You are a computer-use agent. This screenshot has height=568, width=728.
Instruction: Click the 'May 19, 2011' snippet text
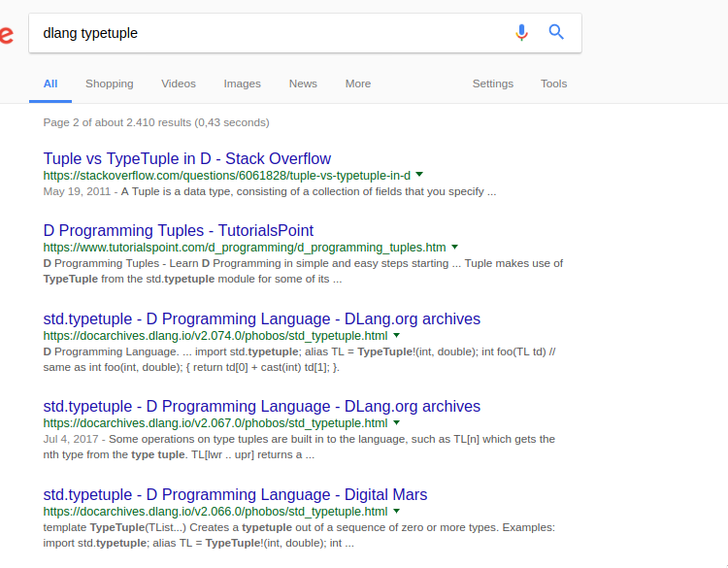(x=77, y=192)
